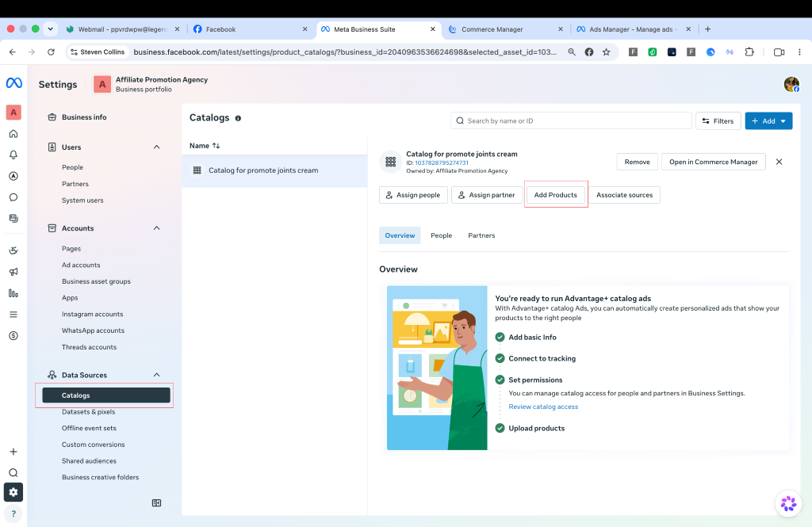Open Instagram accounts in sidebar
Screen dimensions: 812x527
coord(92,314)
